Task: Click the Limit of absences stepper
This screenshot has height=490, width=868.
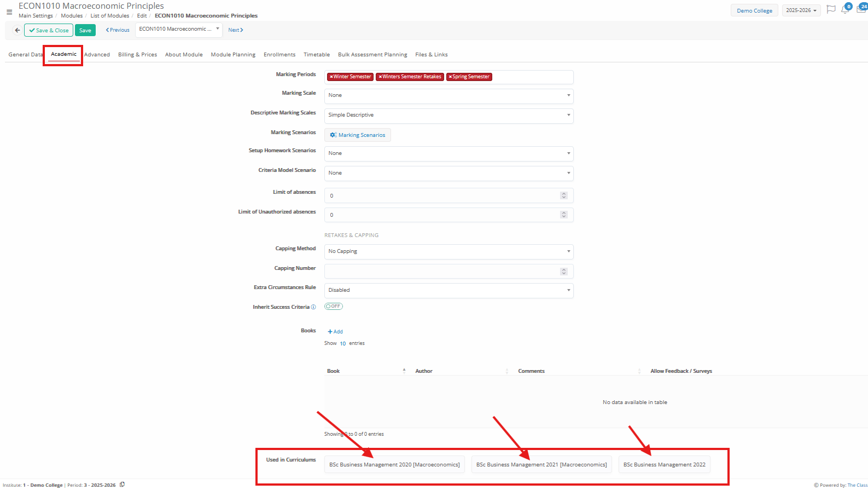Action: 563,195
